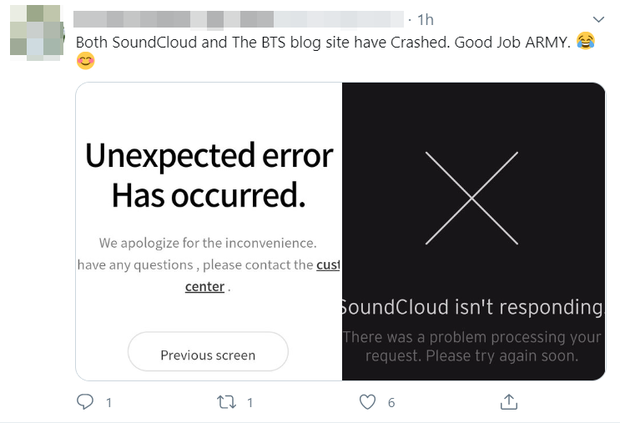This screenshot has width=620, height=423.
Task: Click the blushing smile emoji below tweet text
Action: click(x=86, y=61)
